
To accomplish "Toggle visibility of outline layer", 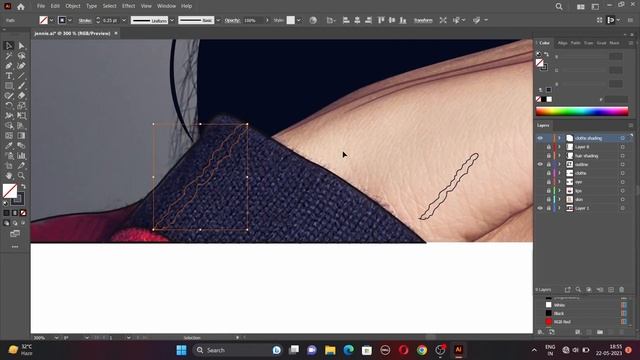I will pos(540,164).
